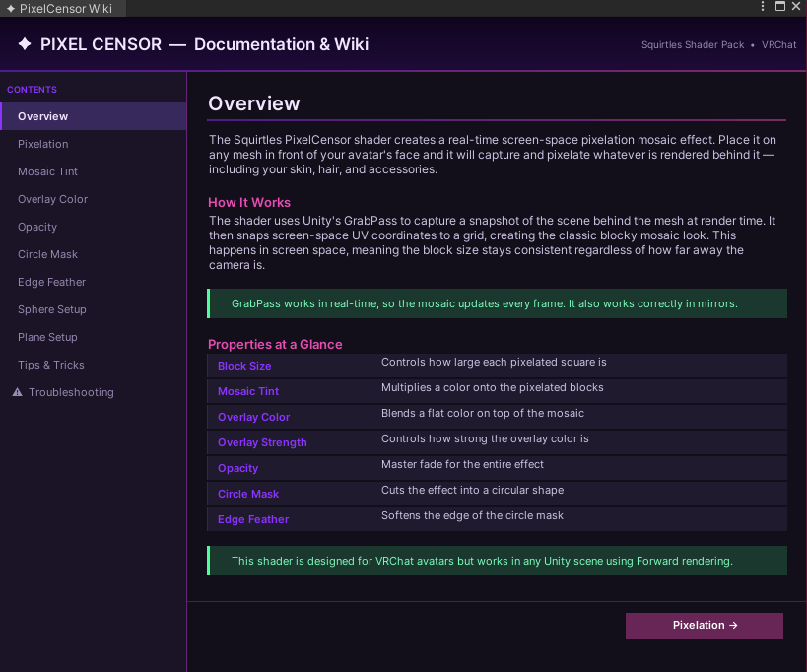Click 'Controls how large each pixelated square is'
Image resolution: width=807 pixels, height=672 pixels.
pos(494,363)
